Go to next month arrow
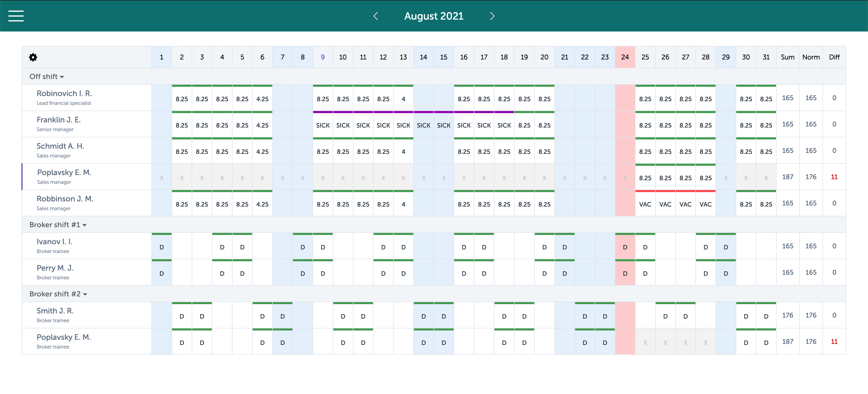 coord(492,16)
